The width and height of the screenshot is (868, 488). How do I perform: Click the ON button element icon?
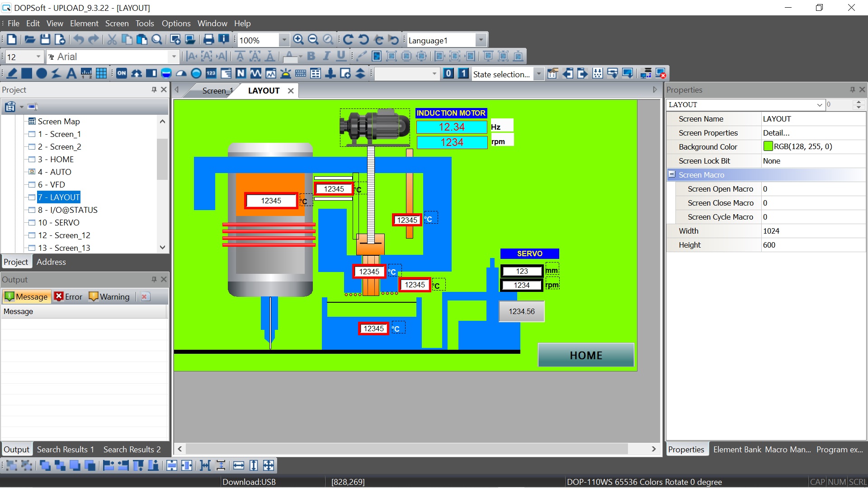[122, 74]
